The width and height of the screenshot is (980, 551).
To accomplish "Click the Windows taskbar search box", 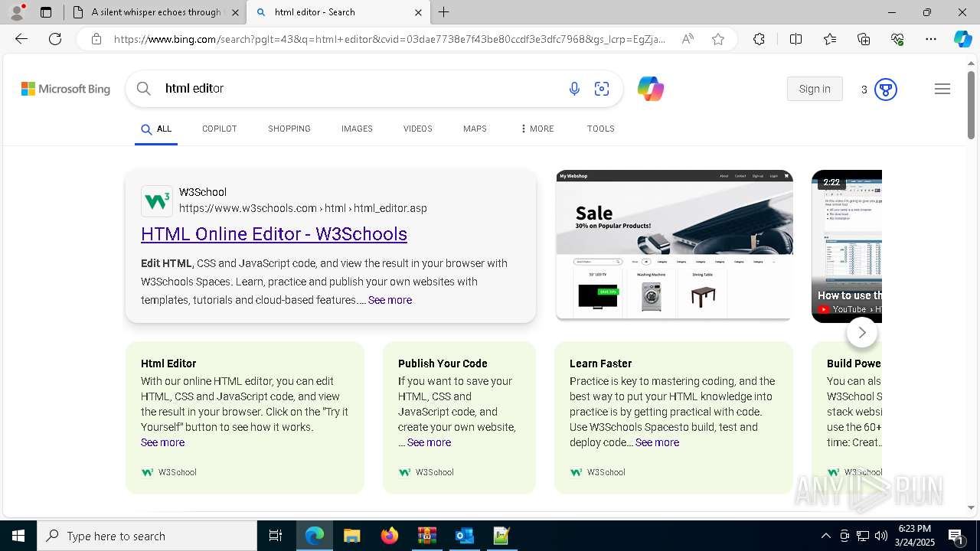I will 147,536.
